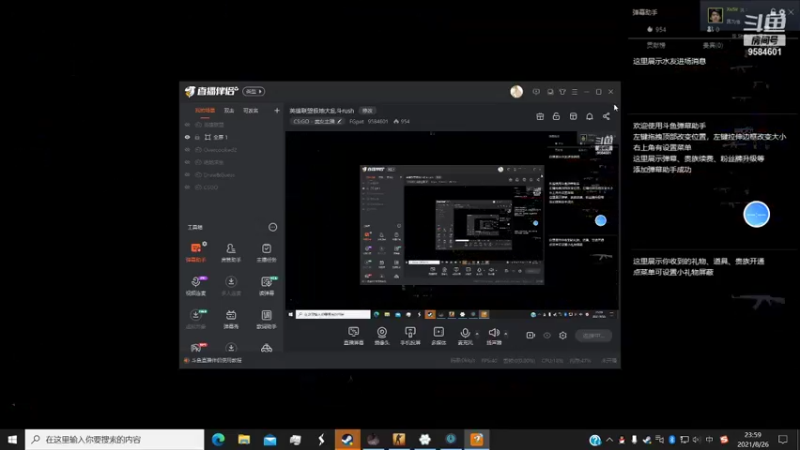
Task: Open the hamburger menu in title bar
Action: [x=574, y=92]
